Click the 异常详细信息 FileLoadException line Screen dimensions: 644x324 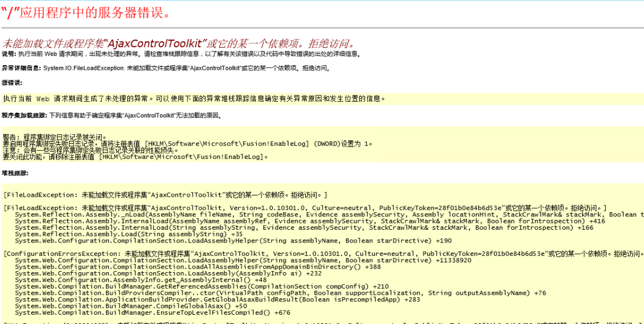[x=166, y=68]
